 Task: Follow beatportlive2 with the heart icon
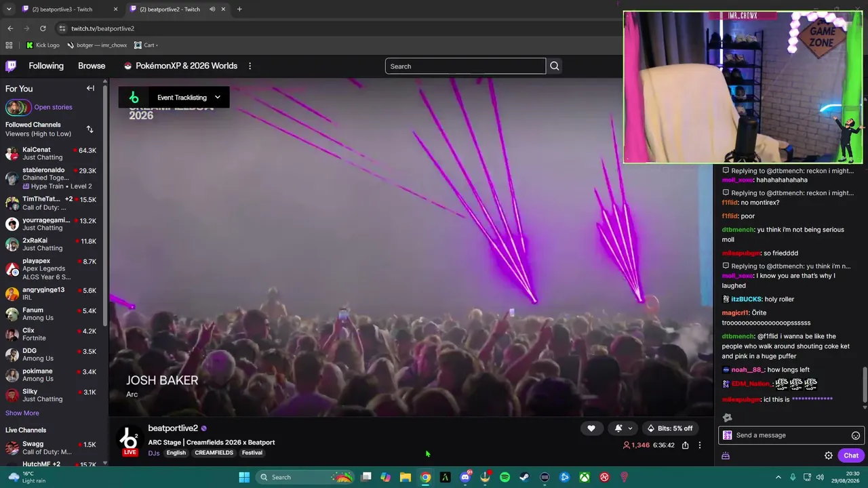click(x=591, y=428)
